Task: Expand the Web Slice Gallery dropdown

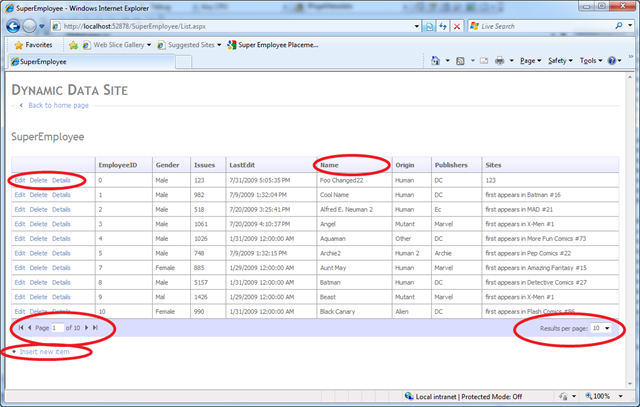Action: tap(149, 45)
